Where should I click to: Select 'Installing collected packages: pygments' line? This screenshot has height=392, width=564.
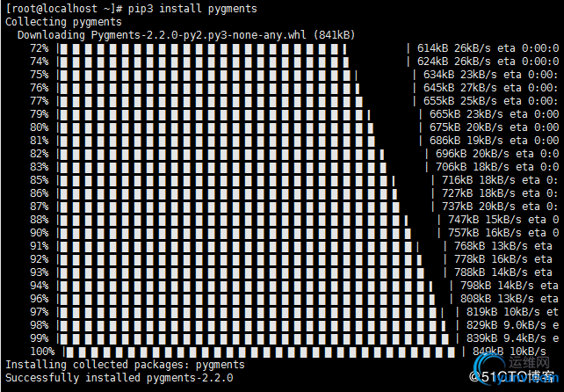125,365
